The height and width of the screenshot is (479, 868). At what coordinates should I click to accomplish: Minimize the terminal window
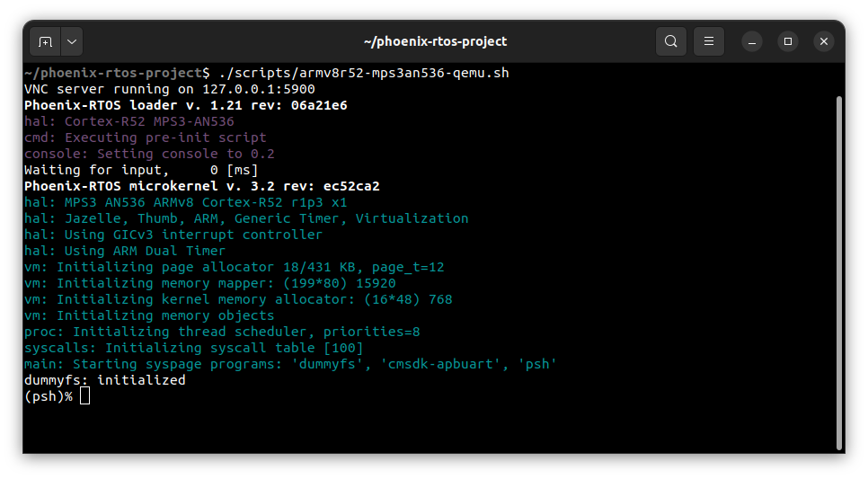click(752, 41)
